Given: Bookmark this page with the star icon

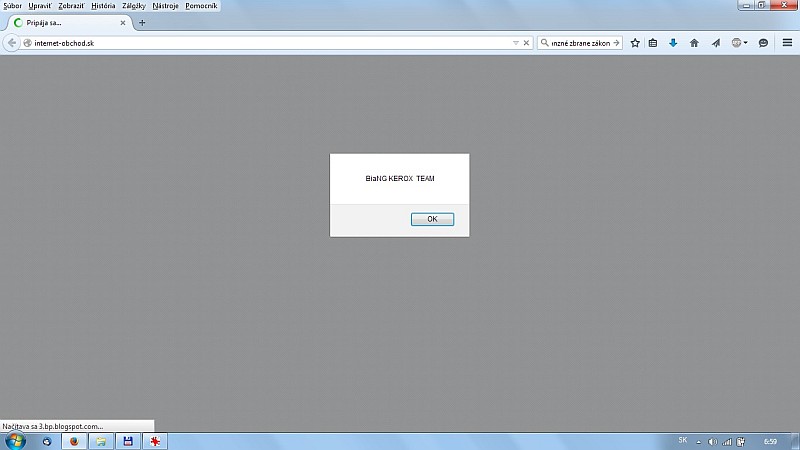Looking at the screenshot, I should tap(635, 43).
